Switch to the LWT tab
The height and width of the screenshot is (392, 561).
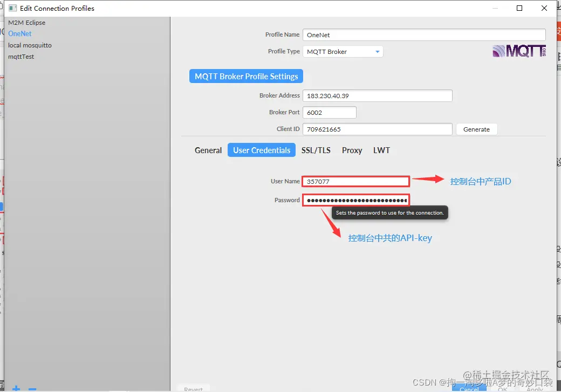click(x=381, y=150)
